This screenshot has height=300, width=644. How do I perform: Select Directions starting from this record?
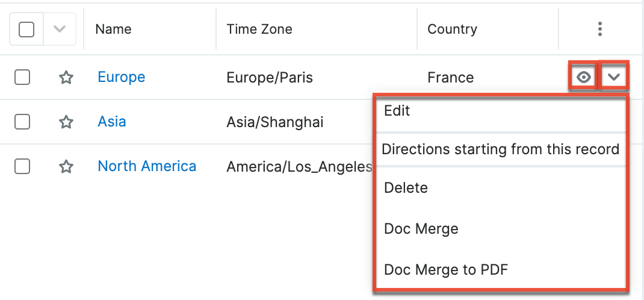tap(500, 149)
